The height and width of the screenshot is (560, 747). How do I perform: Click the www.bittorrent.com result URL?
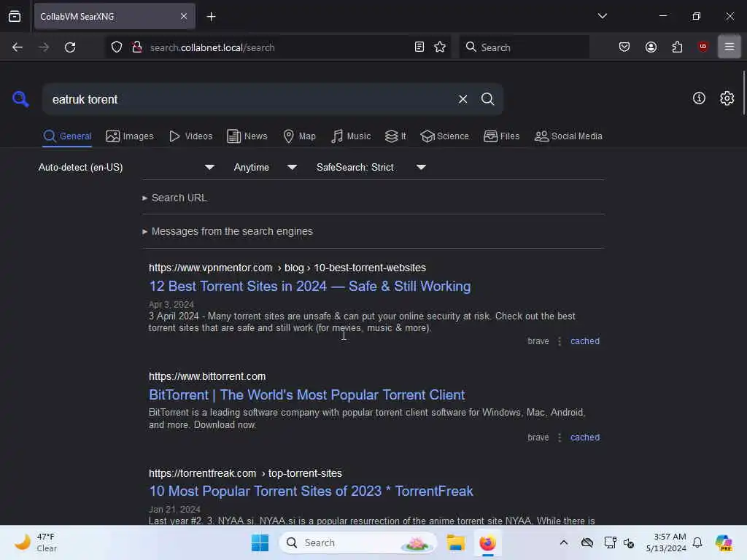pyautogui.click(x=206, y=376)
